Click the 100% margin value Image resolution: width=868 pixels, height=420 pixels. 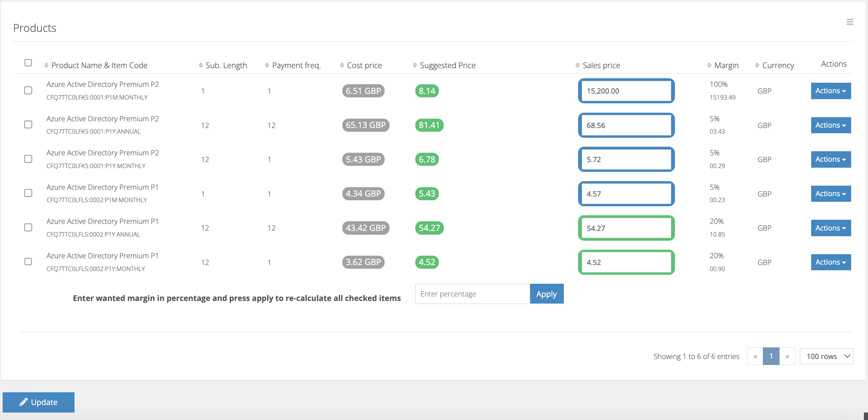718,84
